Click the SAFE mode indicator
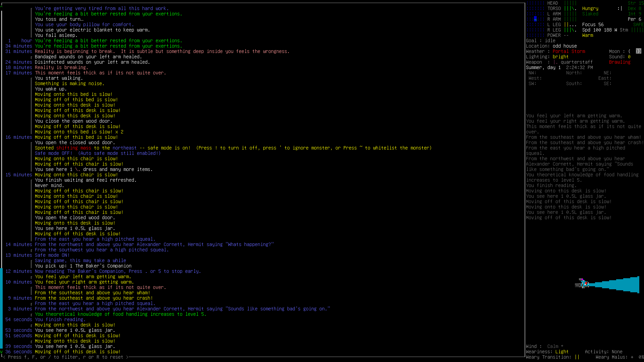Image resolution: width=644 pixels, height=362 pixels. [638, 24]
